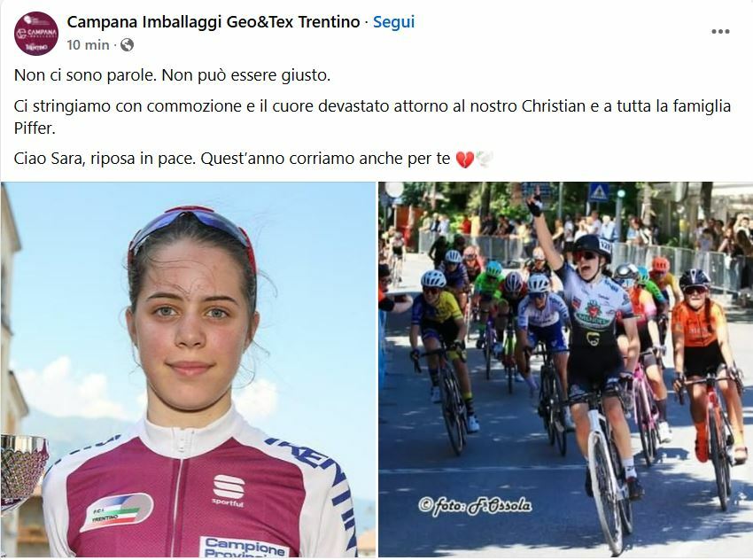Image resolution: width=753 pixels, height=560 pixels.
Task: Click the Segui follow link
Action: click(393, 22)
